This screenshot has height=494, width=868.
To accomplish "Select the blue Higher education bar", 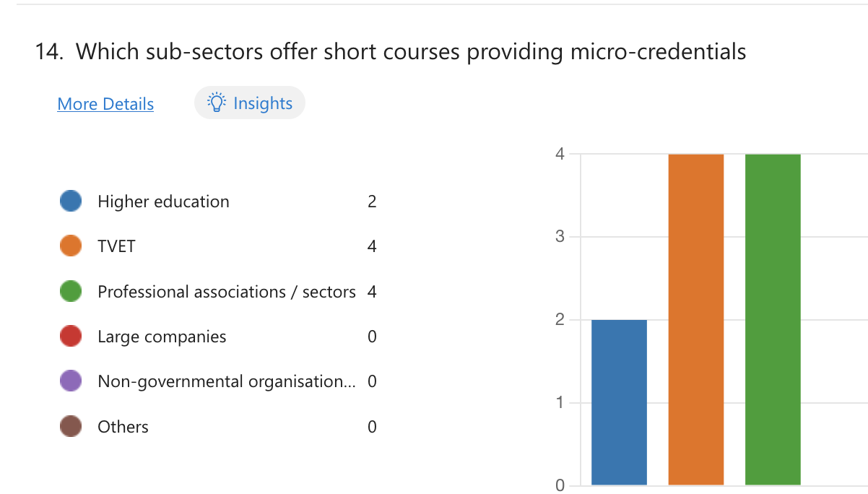I will (619, 402).
